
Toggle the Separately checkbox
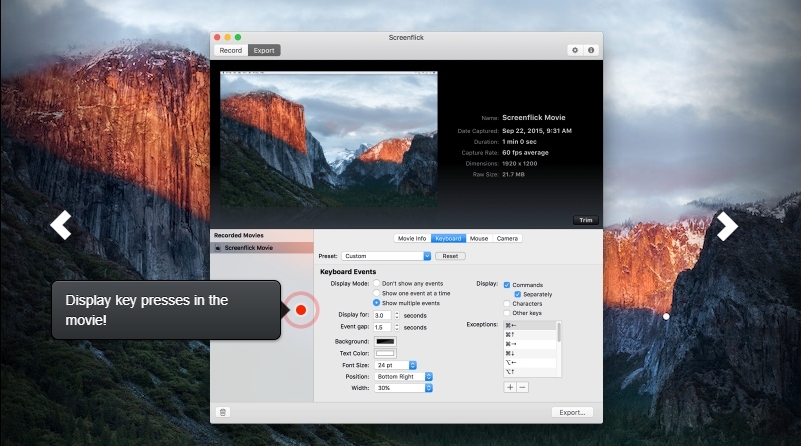[517, 294]
